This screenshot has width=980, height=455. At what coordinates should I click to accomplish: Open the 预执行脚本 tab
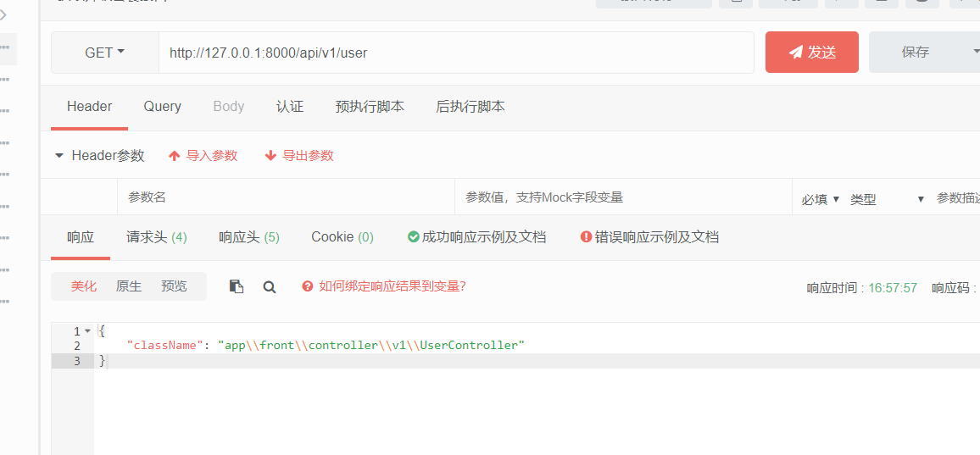point(370,106)
